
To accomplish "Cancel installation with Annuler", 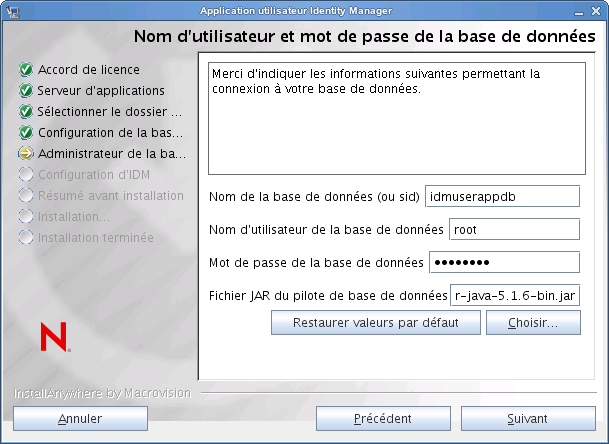I will (x=80, y=418).
